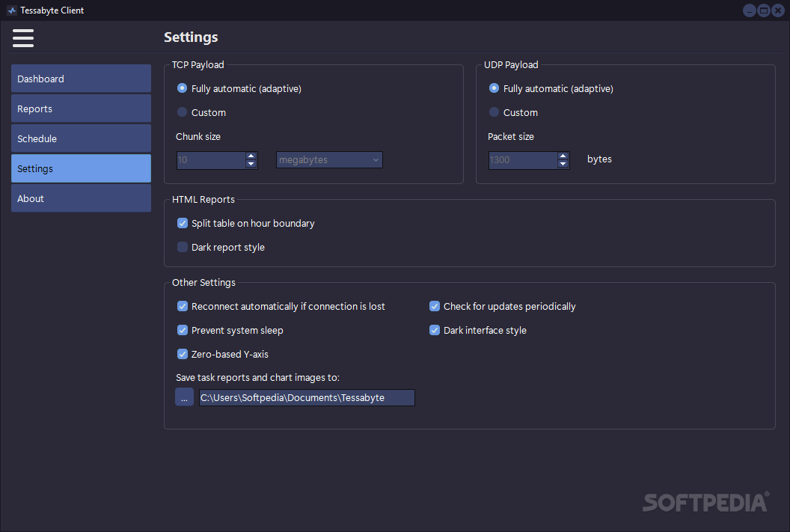
Task: Select Custom TCP payload option
Action: [x=182, y=112]
